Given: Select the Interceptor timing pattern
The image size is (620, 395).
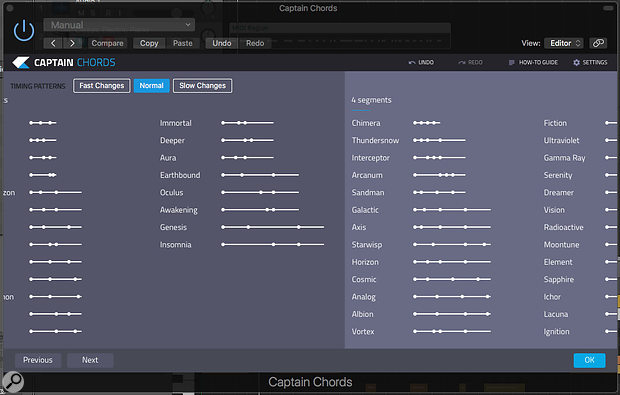Looking at the screenshot, I should click(x=370, y=158).
